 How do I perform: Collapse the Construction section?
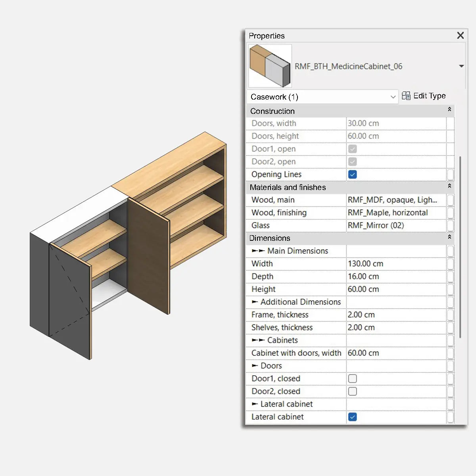point(449,109)
